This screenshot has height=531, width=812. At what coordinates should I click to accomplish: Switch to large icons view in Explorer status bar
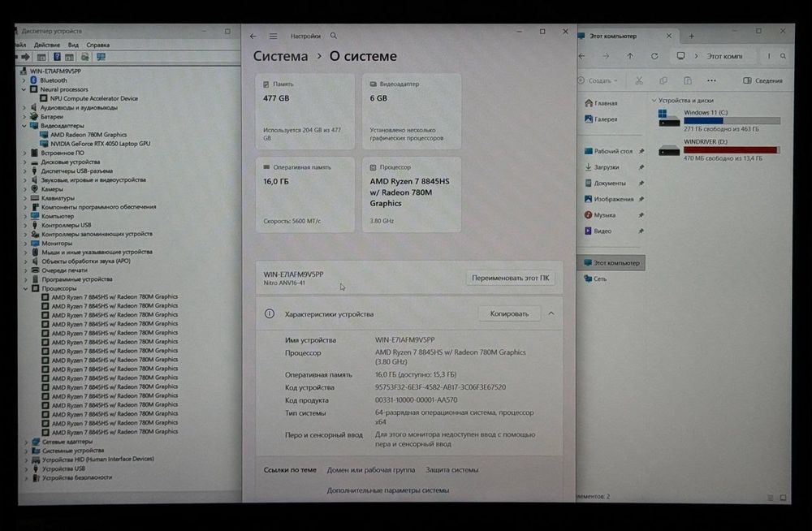783,498
